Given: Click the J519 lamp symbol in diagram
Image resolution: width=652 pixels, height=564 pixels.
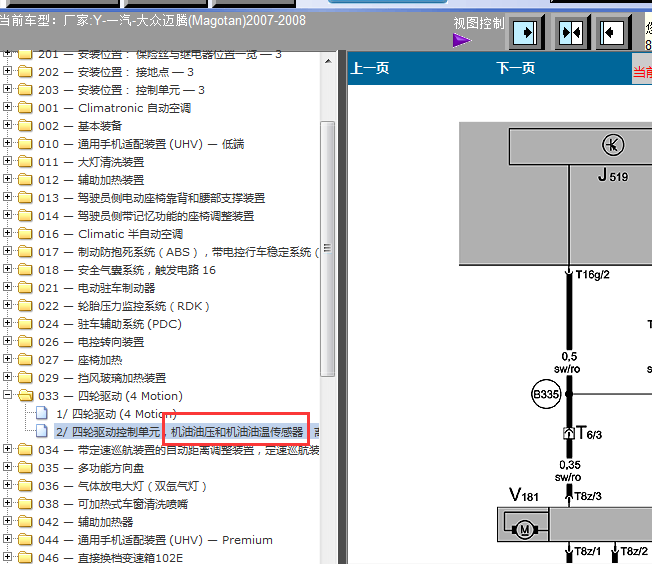Looking at the screenshot, I should coord(613,145).
